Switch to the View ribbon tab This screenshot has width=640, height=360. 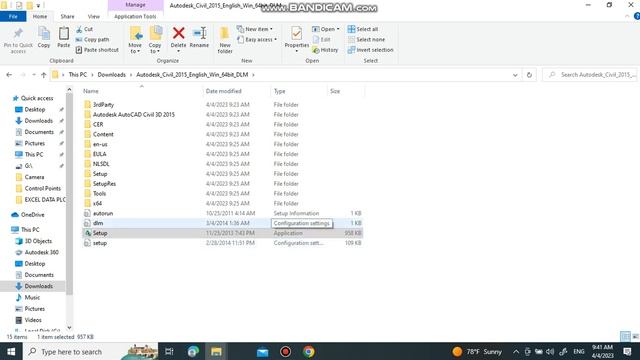(93, 16)
